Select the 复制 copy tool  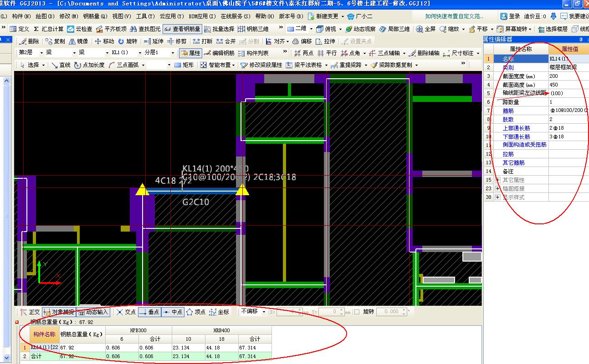[55, 41]
